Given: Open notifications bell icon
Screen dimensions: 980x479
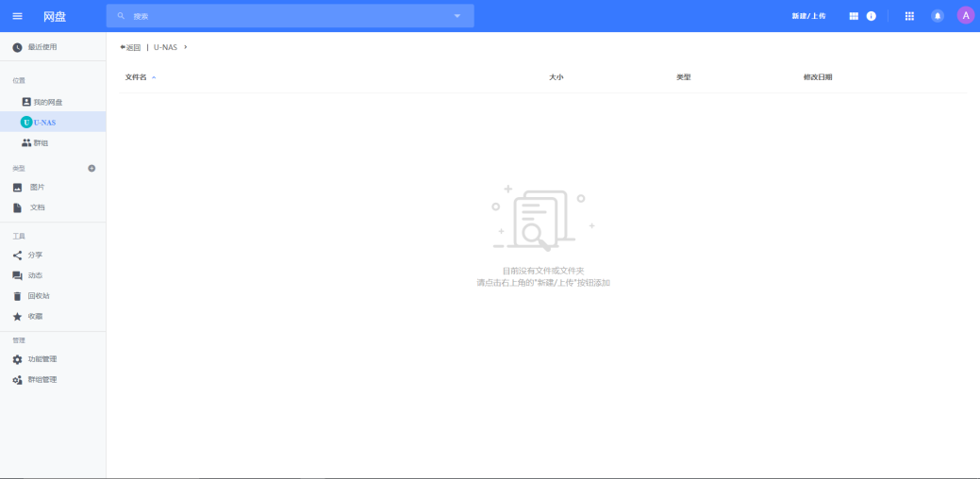Looking at the screenshot, I should tap(938, 16).
